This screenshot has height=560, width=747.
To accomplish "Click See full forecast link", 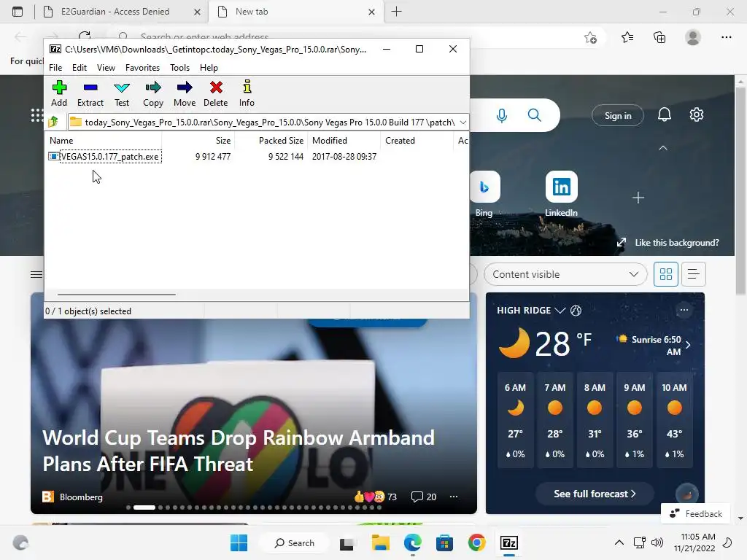I will pos(595,494).
